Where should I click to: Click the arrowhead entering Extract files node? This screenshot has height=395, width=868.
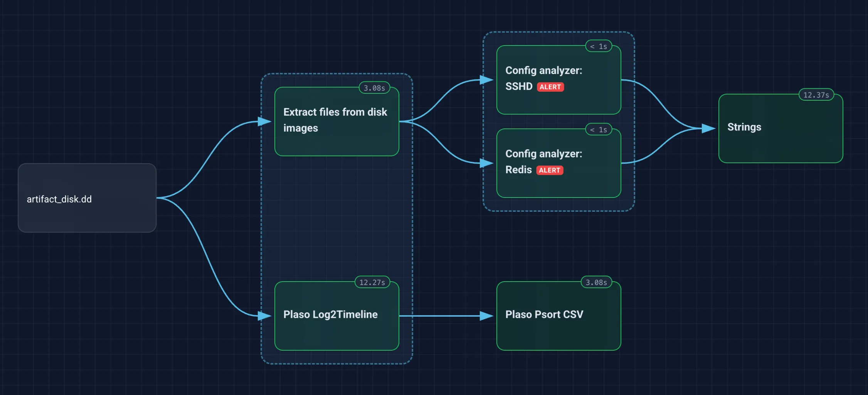[265, 122]
